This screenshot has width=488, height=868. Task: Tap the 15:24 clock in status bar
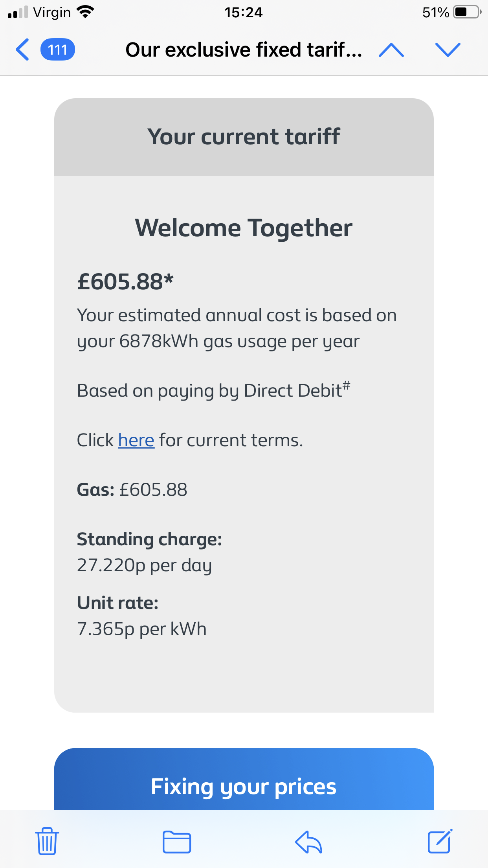coord(244,12)
